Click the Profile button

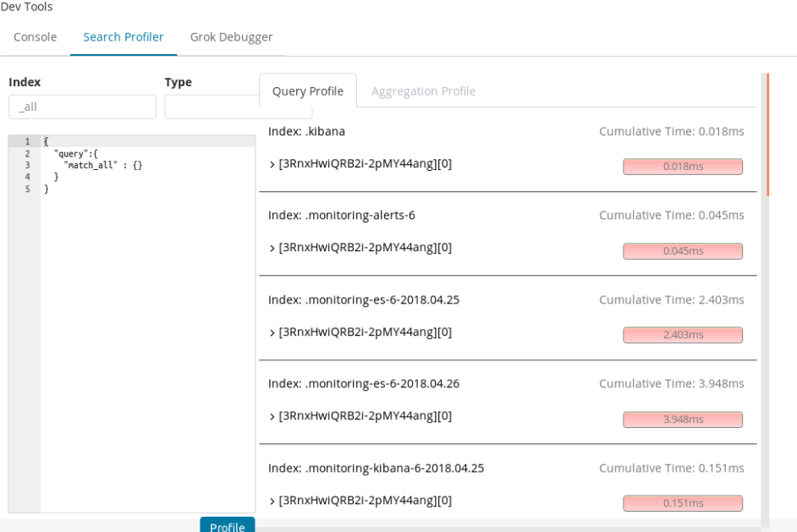pyautogui.click(x=228, y=525)
